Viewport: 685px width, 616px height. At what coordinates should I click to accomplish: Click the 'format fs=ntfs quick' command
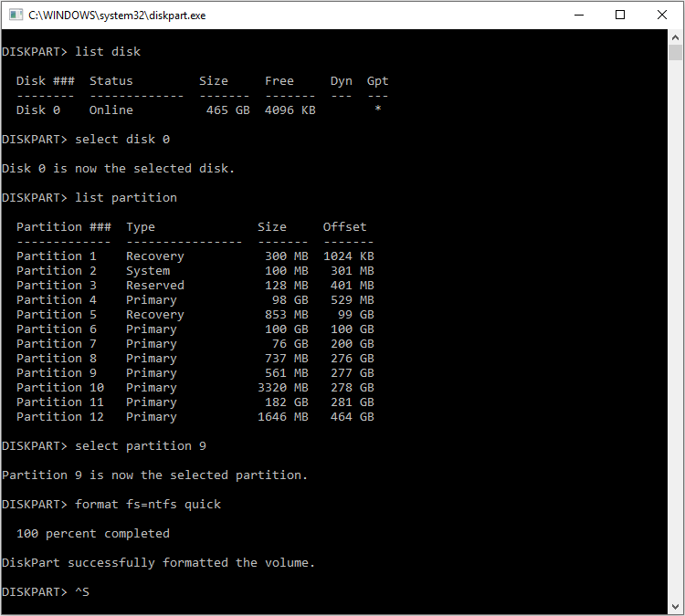(x=148, y=505)
